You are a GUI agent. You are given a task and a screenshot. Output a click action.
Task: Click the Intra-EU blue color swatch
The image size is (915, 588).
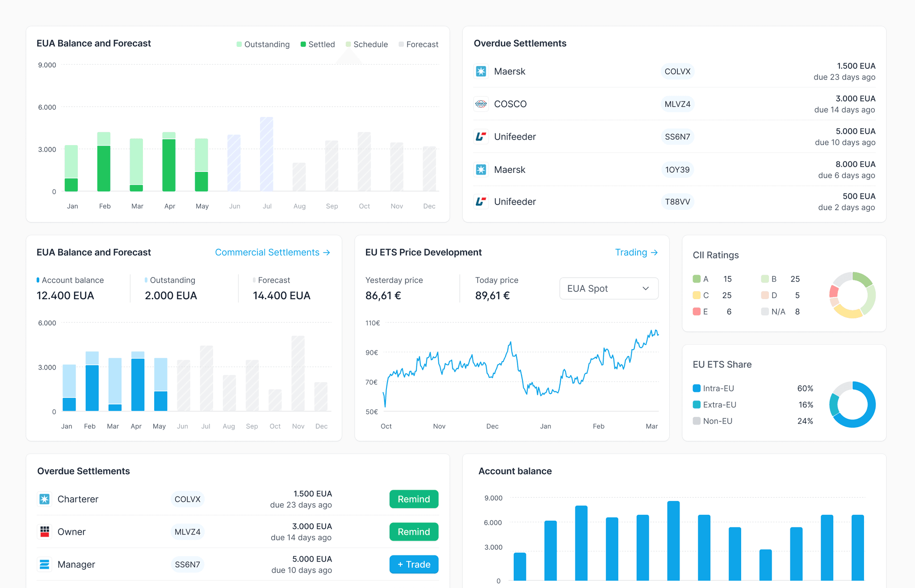(x=697, y=388)
